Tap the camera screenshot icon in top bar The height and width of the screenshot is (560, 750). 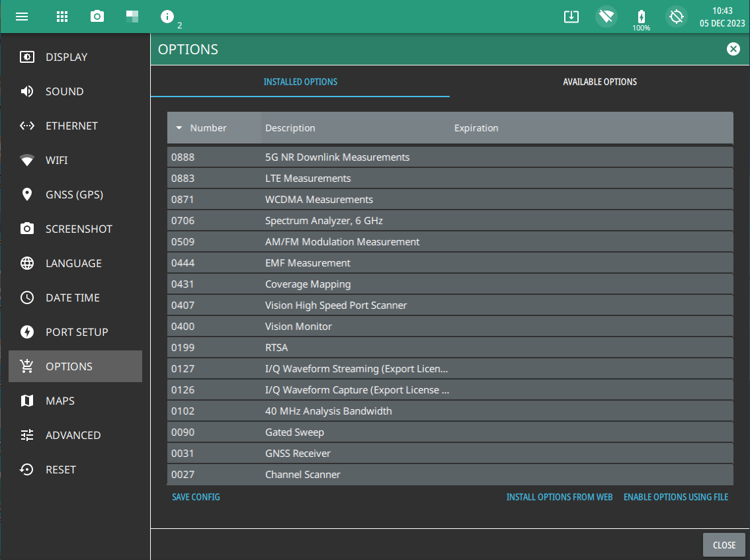point(97,17)
